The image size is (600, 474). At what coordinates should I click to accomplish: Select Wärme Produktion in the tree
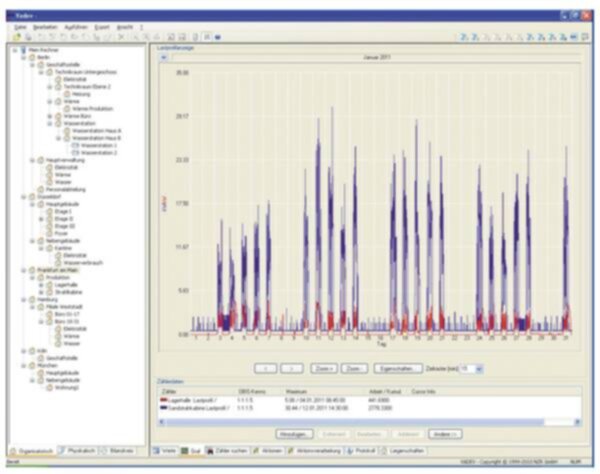pos(93,109)
